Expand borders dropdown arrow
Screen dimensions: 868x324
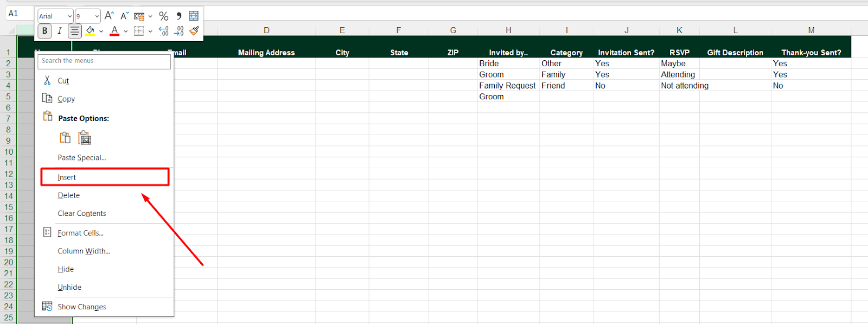pos(150,31)
